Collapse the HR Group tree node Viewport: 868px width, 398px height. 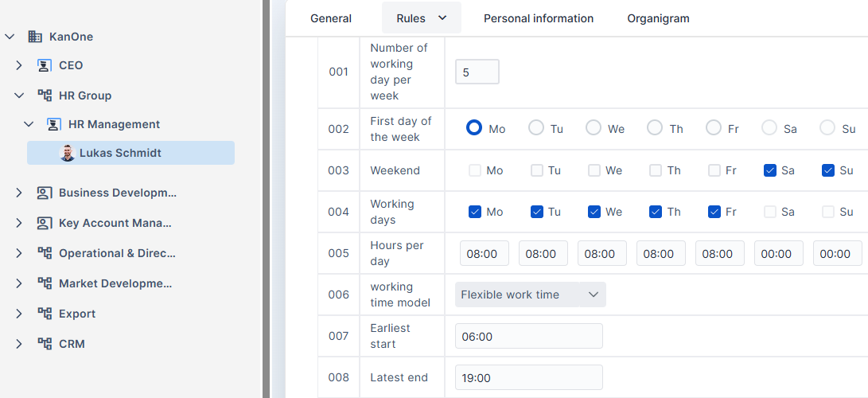tap(19, 96)
